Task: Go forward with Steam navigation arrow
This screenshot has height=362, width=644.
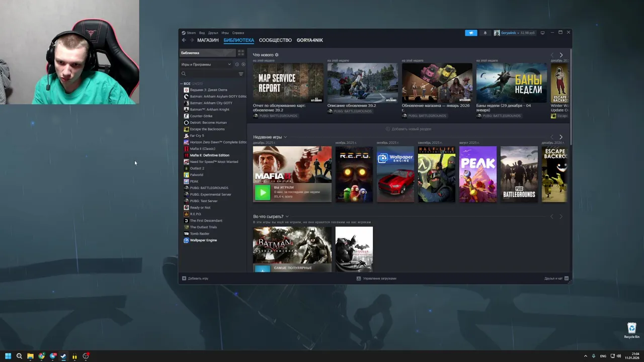Action: pos(191,40)
